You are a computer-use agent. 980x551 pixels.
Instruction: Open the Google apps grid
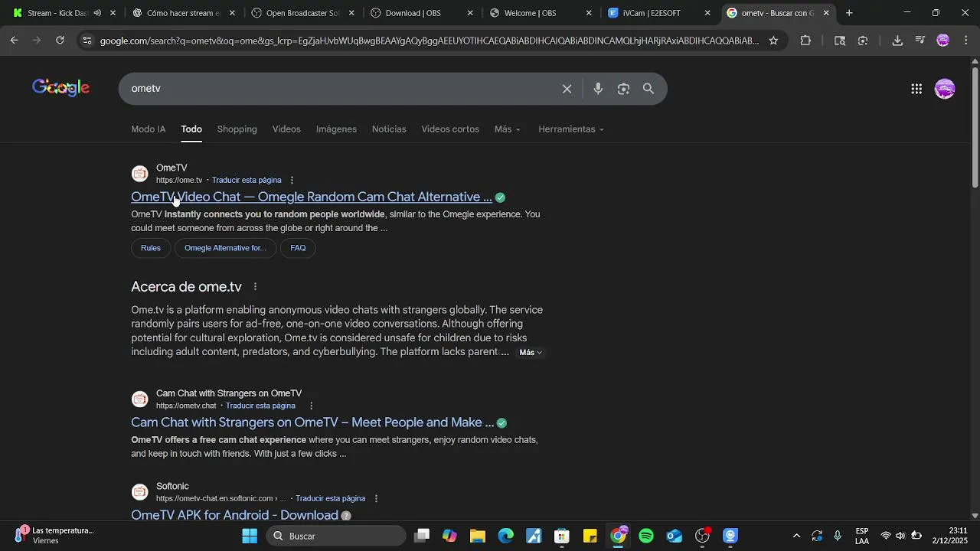tap(916, 89)
